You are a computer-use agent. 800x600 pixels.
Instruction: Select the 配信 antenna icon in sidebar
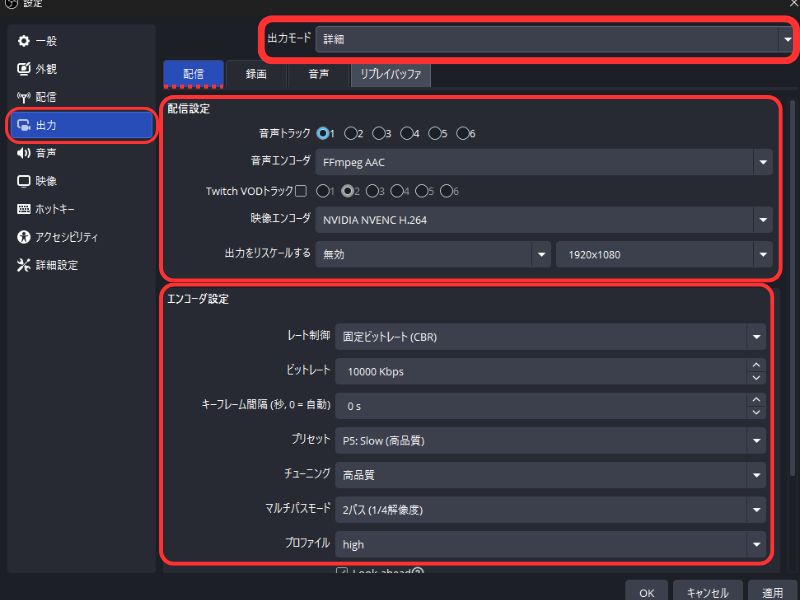[24, 97]
